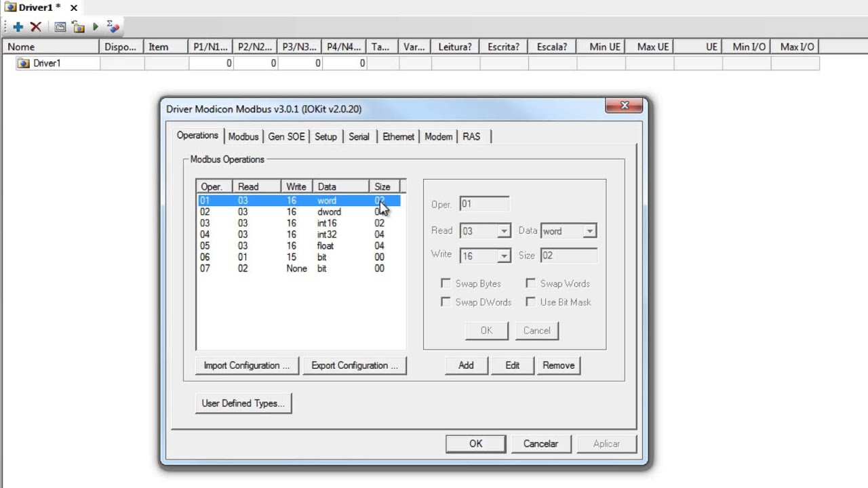Click the Escrita? column header

click(x=504, y=47)
